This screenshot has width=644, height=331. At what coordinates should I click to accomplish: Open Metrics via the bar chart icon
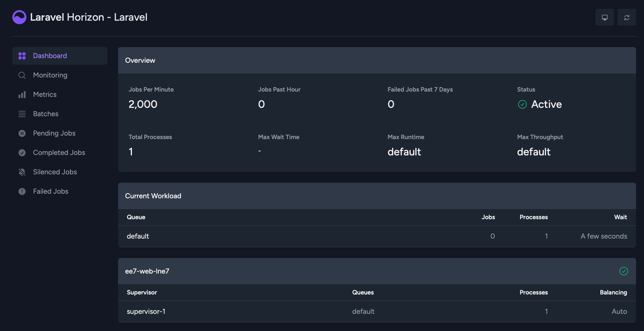point(22,94)
